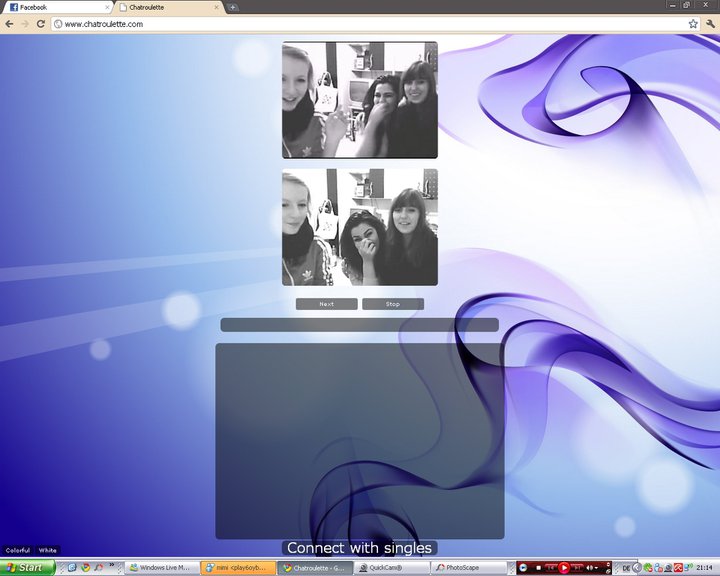Click the webcam tray icon

[x=669, y=568]
